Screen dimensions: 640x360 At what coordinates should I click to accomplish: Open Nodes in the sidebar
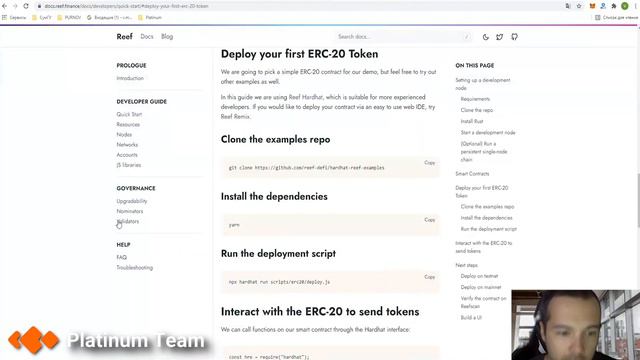click(x=124, y=135)
